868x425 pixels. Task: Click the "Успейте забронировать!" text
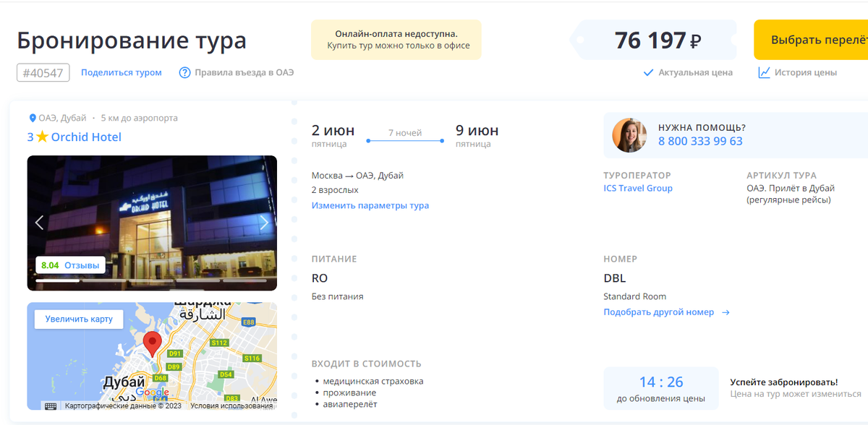(x=784, y=382)
